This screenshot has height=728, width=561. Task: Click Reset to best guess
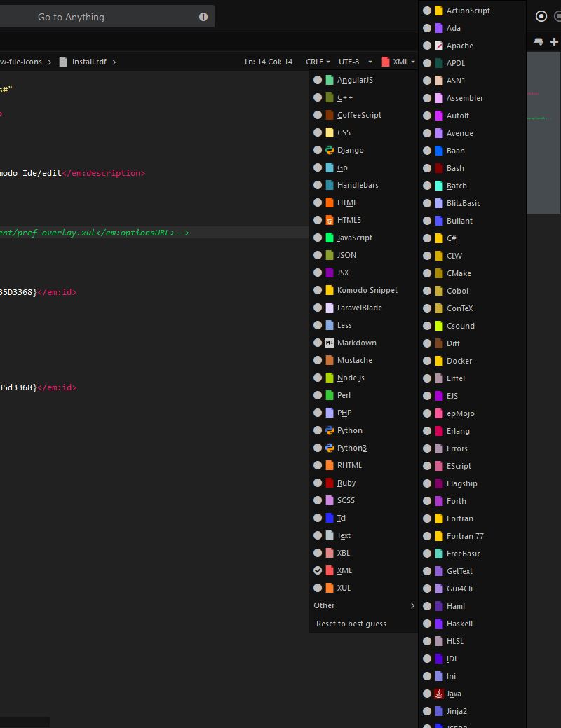point(364,624)
